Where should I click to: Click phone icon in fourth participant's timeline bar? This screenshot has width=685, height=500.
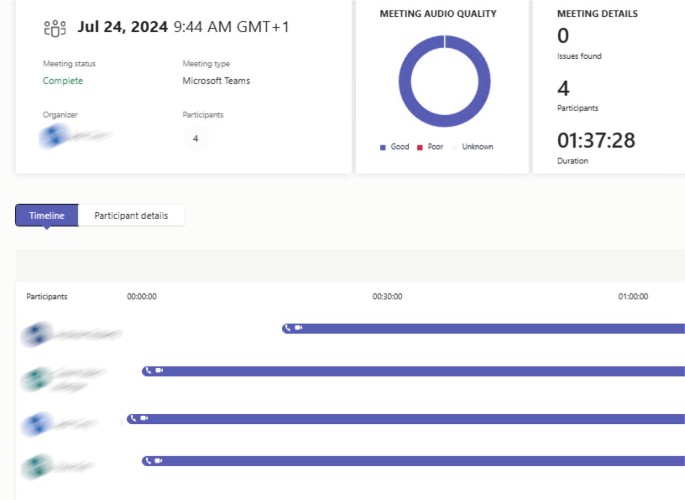click(148, 461)
